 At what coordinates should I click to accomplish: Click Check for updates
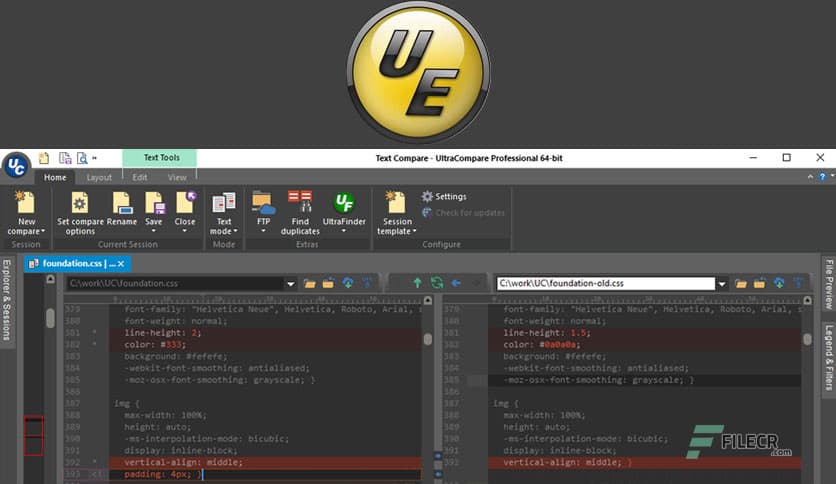coord(463,213)
